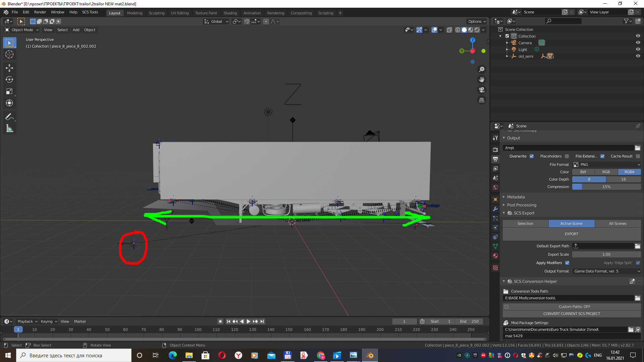Viewport: 644px width, 362px height.
Task: Activate the Scale tool
Action: coord(9,91)
